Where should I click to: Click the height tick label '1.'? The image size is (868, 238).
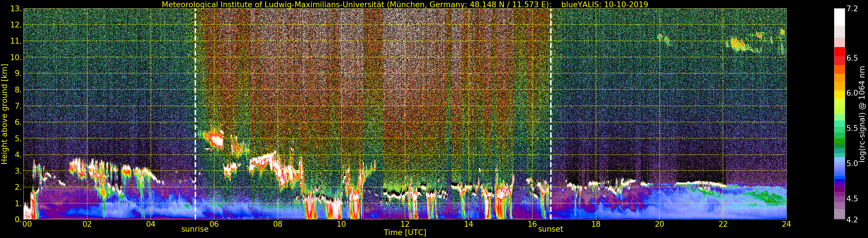[x=18, y=204]
